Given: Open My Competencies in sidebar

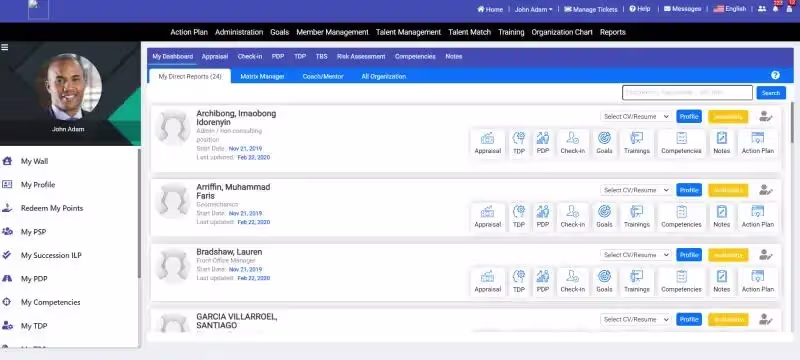Looking at the screenshot, I should pos(51,302).
